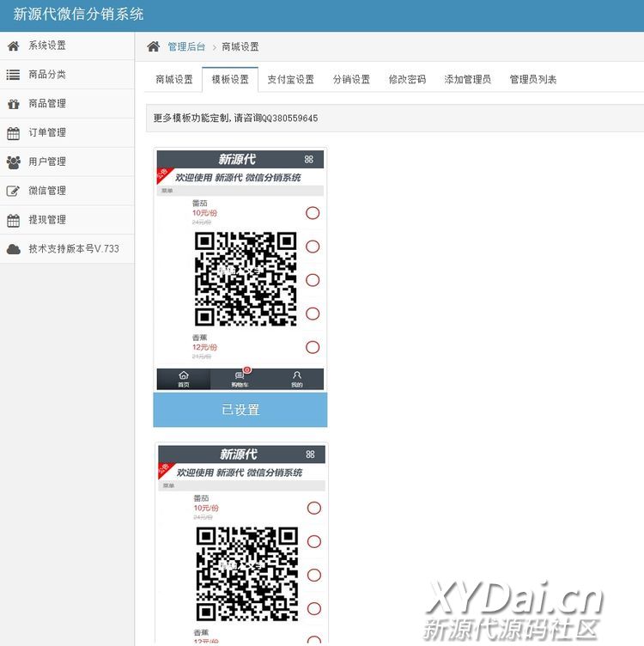Open 系统设置 in the sidebar
644x646 pixels.
(x=67, y=46)
